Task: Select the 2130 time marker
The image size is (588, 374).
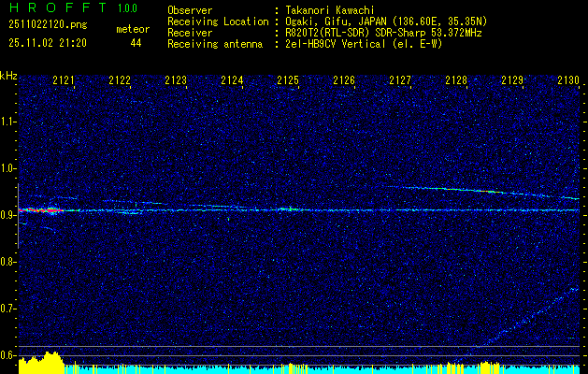Action: (x=568, y=81)
